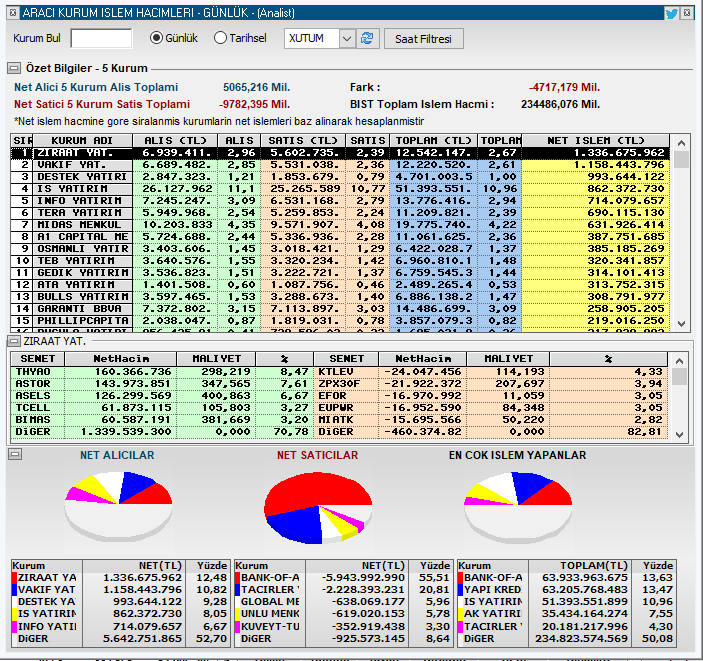Collapse the pie charts section
The image size is (703, 661).
click(x=15, y=454)
